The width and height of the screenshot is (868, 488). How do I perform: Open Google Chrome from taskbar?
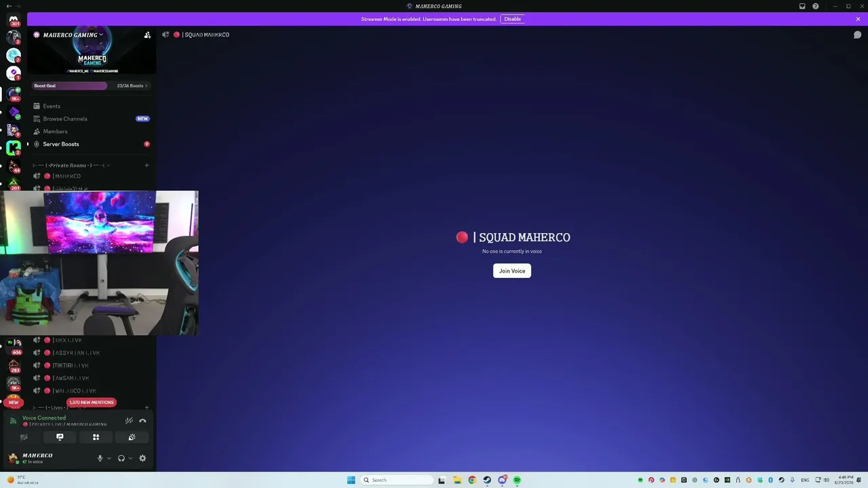(472, 480)
